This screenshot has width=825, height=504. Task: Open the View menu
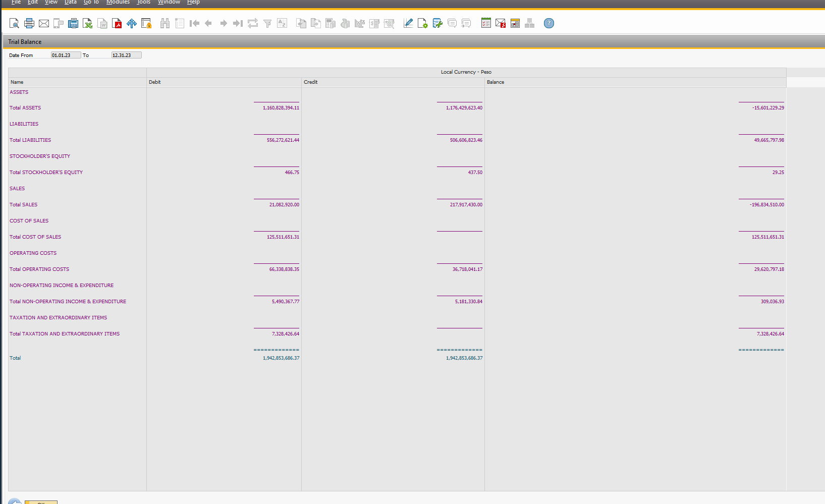tap(51, 2)
